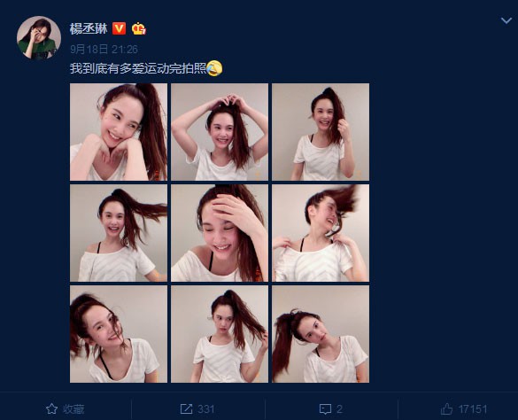Expand the post options chevron menu

coord(506,21)
